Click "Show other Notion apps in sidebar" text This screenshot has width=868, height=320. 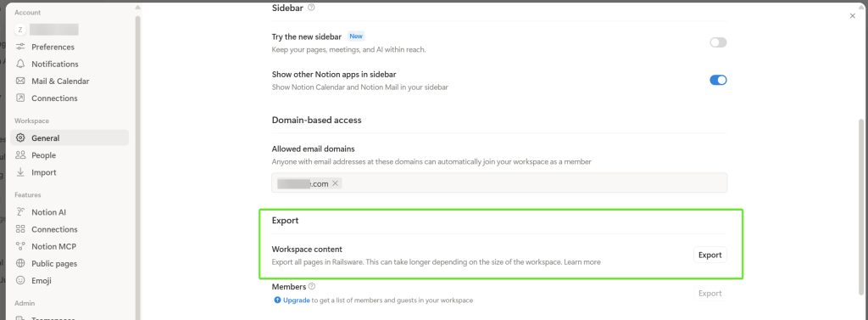[334, 75]
